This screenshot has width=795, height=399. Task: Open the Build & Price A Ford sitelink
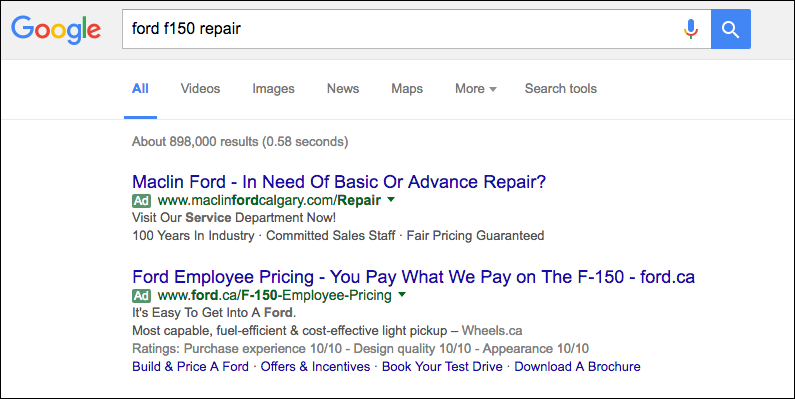[191, 367]
